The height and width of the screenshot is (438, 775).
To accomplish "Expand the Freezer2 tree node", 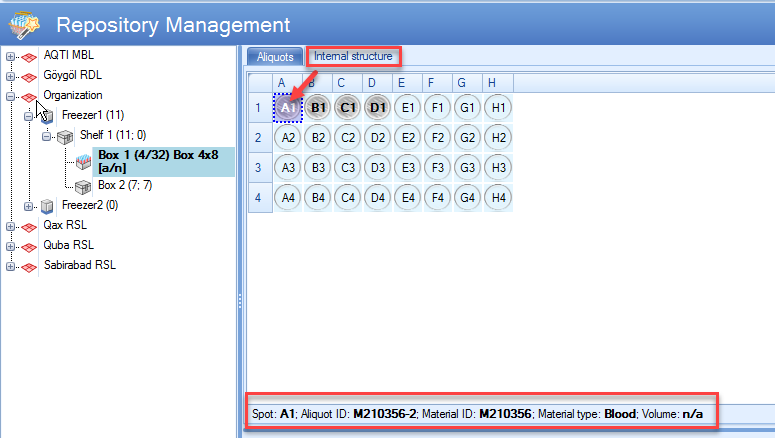I will click(x=30, y=206).
